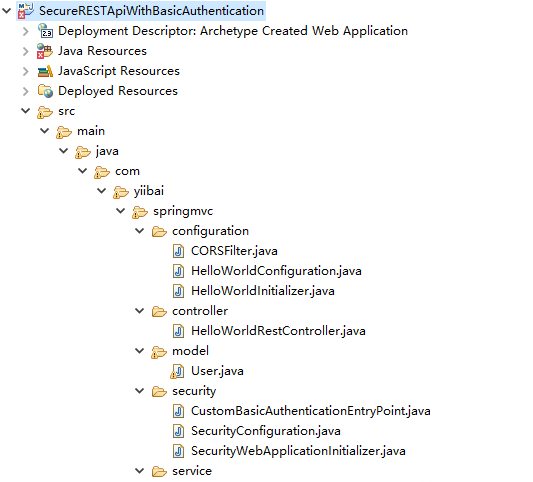533x482 pixels.
Task: Click the User.java warning file icon
Action: coord(177,371)
